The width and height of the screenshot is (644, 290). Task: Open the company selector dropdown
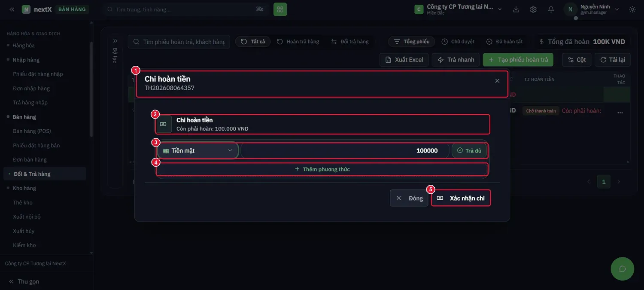tap(459, 9)
